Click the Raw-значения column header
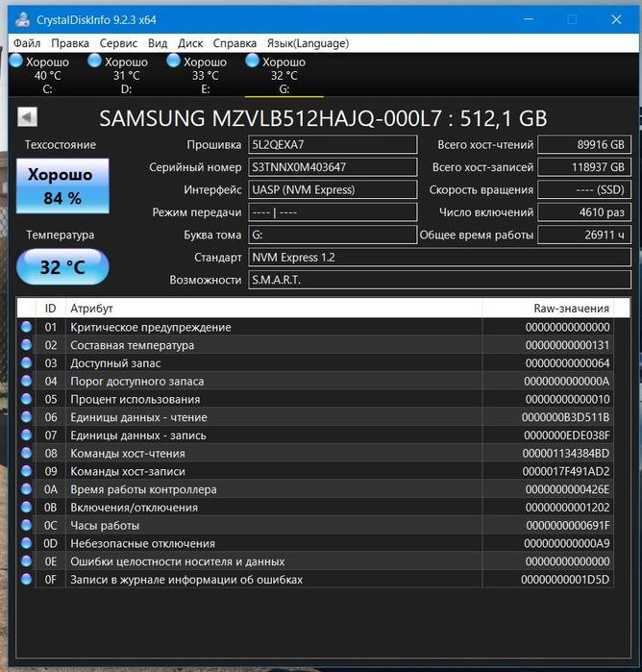Screen dimensions: 642x672 (x=548, y=309)
